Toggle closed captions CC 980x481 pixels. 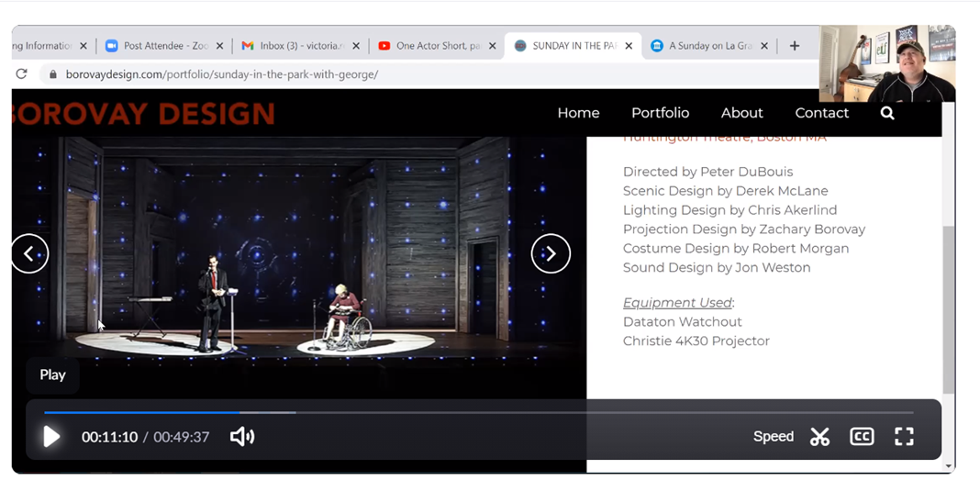click(862, 437)
